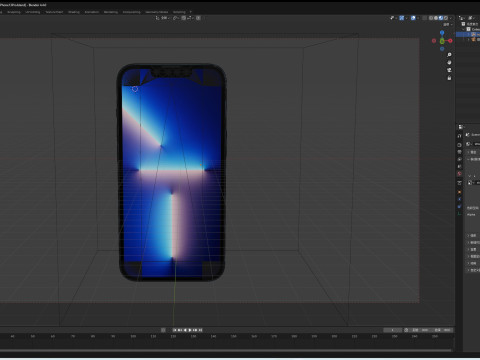Viewport: 480px width, 360px height.
Task: Open the gizmo options dropdown arrow
Action: pyautogui.click(x=406, y=18)
